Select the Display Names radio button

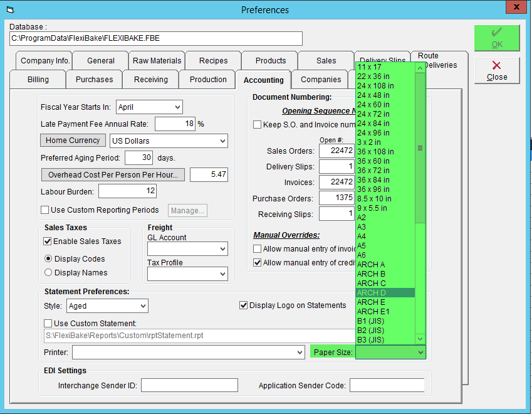click(x=48, y=273)
